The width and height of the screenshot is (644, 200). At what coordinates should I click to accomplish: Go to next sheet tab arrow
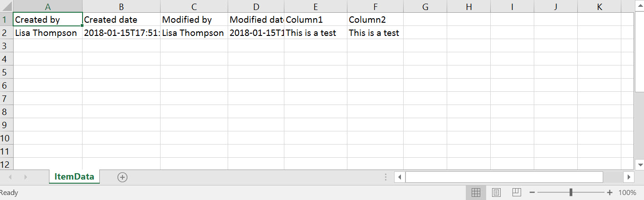(x=26, y=177)
